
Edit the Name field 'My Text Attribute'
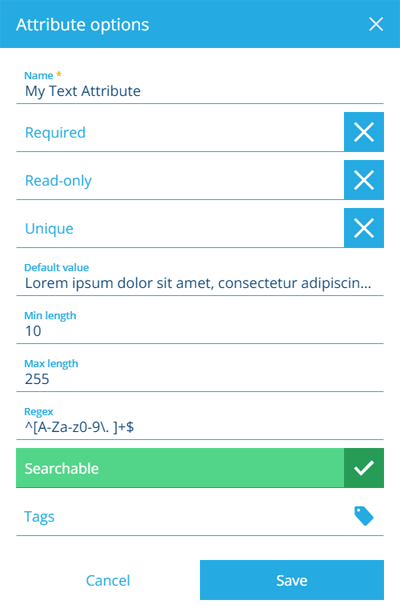pos(200,91)
